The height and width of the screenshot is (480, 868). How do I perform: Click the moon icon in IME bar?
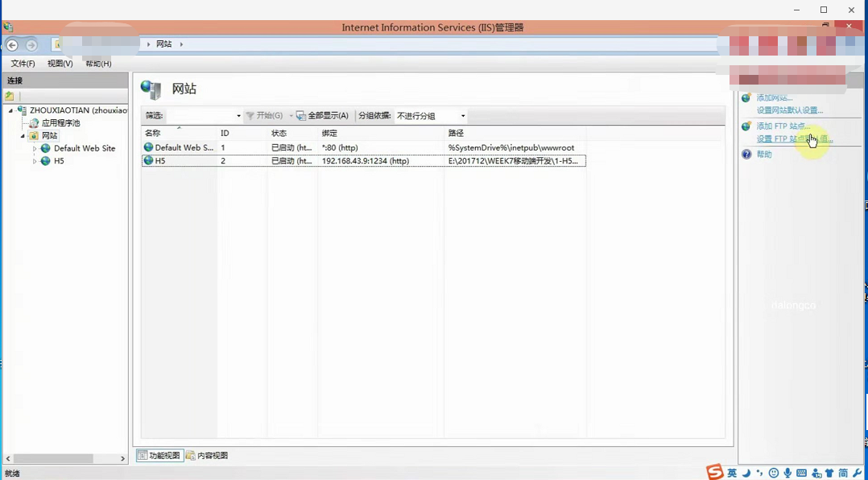[x=746, y=473]
